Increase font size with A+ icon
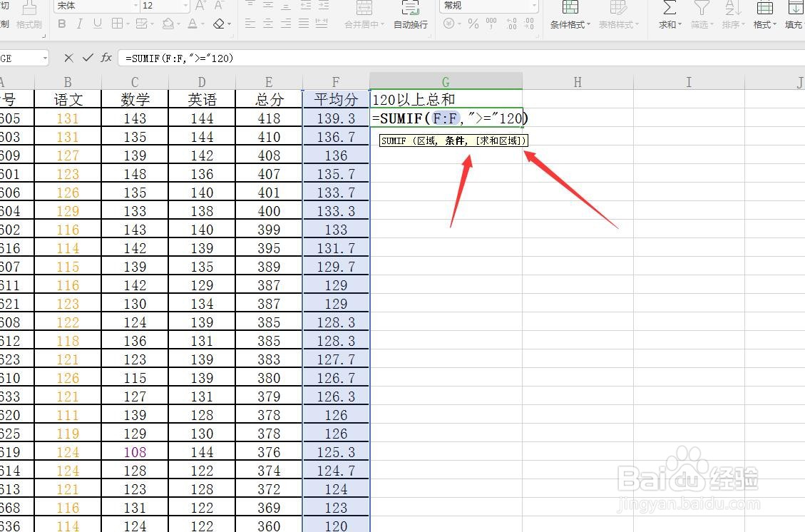 coord(201,6)
